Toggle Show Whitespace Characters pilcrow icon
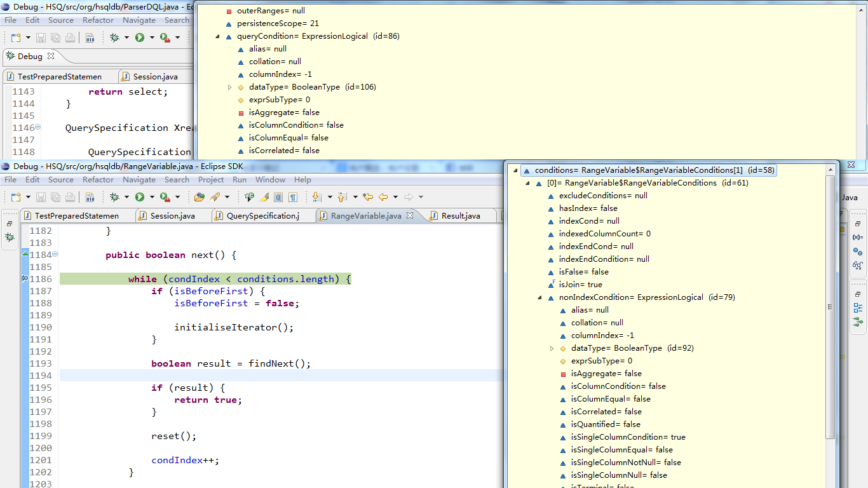Viewport: 868px width, 488px height. [x=293, y=197]
